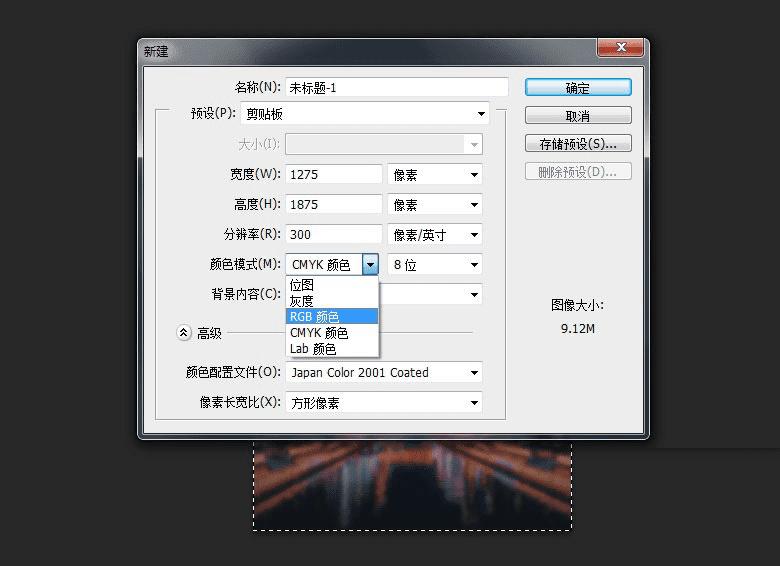This screenshot has height=566, width=780.
Task: Select CMYK 颜色 from the color mode list
Action: (332, 332)
